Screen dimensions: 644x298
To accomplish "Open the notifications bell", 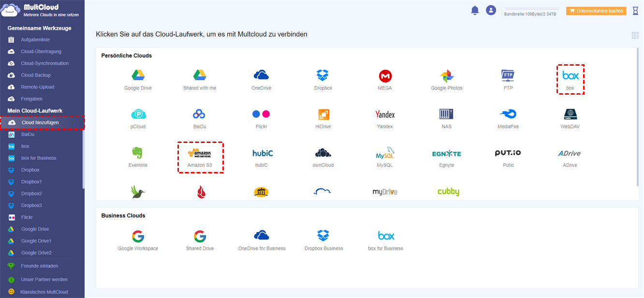I will (x=475, y=10).
